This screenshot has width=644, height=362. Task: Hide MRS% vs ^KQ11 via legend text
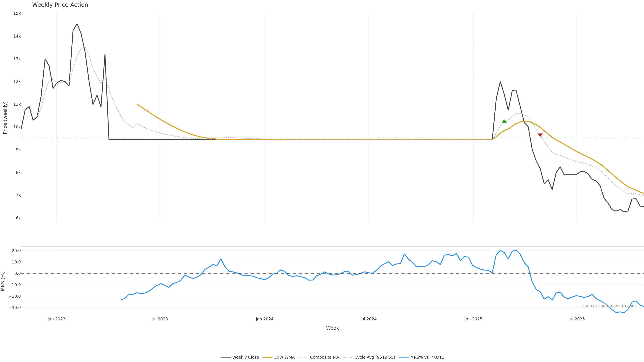coord(427,357)
